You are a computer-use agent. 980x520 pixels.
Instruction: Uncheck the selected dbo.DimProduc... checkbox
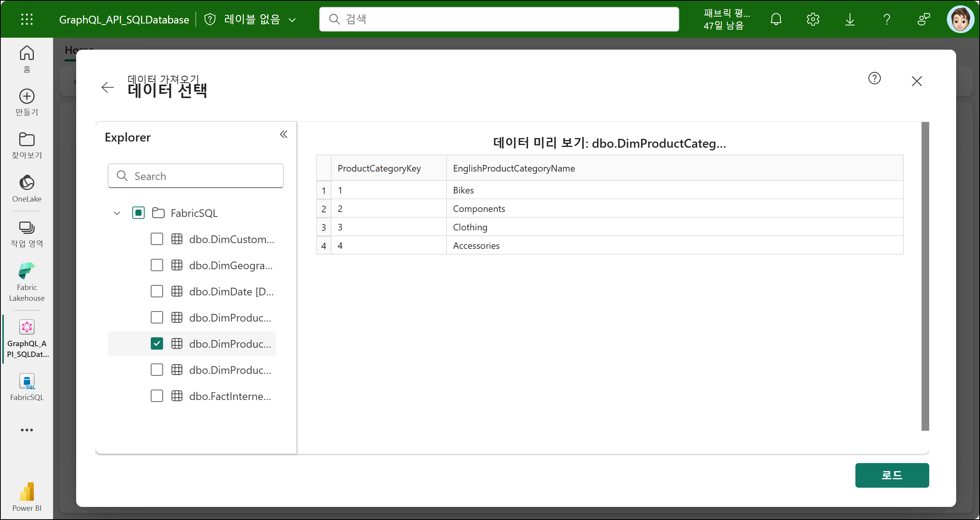tap(157, 343)
